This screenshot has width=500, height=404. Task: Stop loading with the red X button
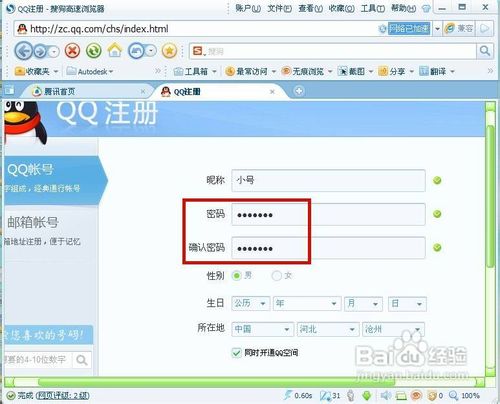tap(72, 51)
